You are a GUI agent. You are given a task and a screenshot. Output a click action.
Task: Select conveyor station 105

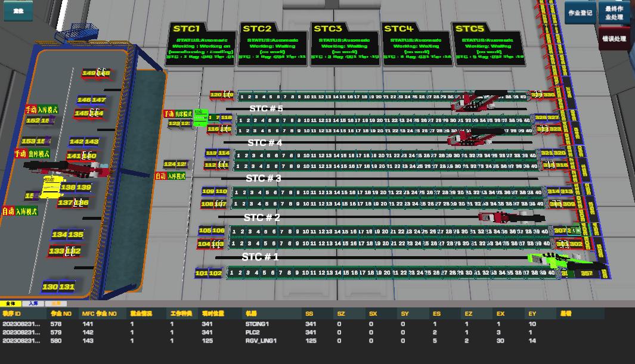(x=205, y=231)
